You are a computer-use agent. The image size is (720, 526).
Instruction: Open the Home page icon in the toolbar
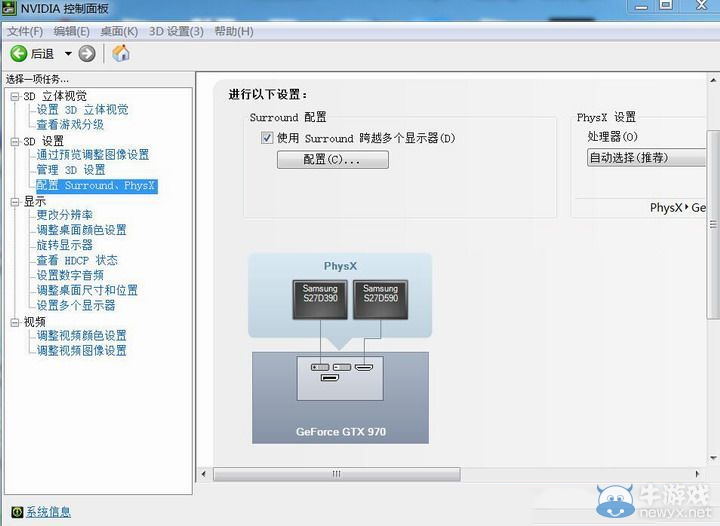121,54
